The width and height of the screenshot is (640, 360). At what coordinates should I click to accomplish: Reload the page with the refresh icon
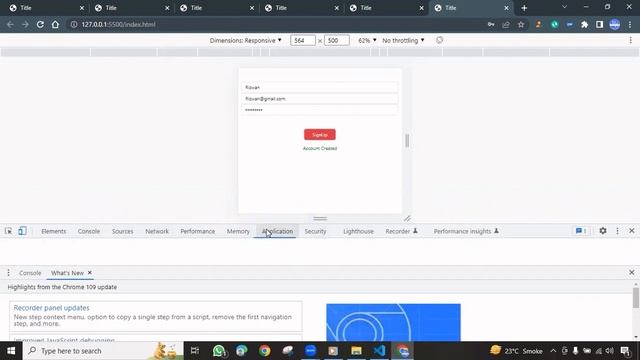tap(40, 24)
